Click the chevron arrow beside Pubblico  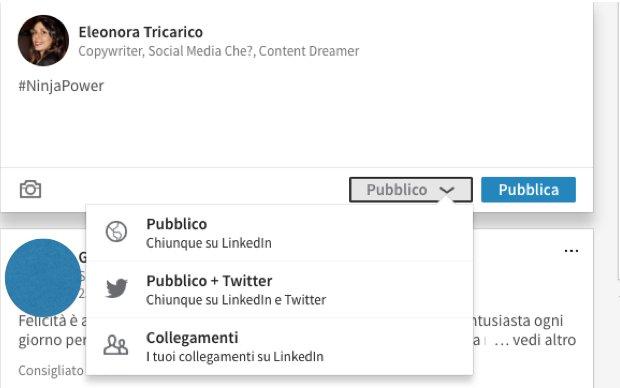447,190
